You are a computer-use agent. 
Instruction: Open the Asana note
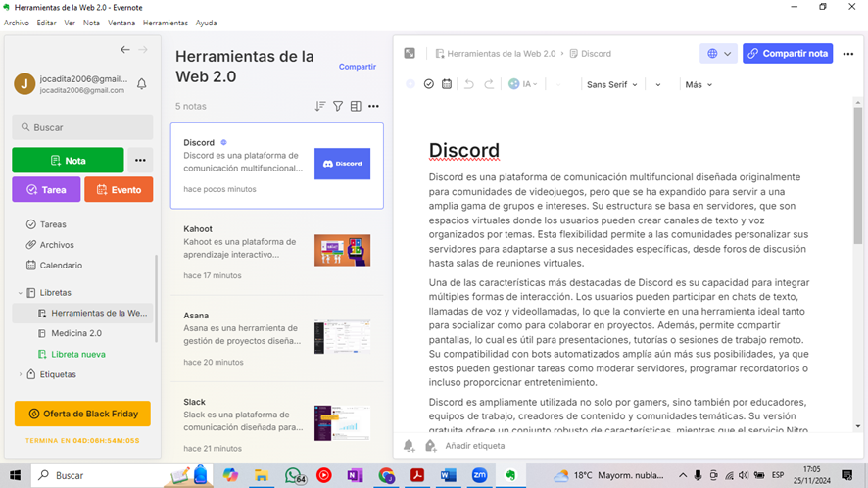[277, 338]
